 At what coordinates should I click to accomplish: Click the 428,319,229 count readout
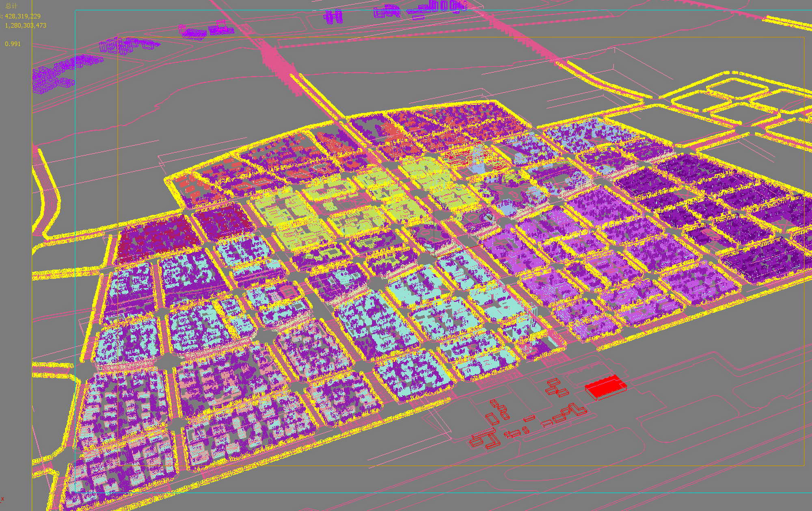coord(22,16)
